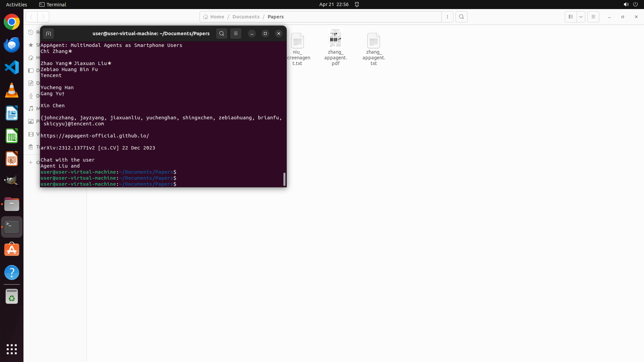This screenshot has height=362, width=644.
Task: Toggle notifications via the bell icon
Action: [x=357, y=4]
